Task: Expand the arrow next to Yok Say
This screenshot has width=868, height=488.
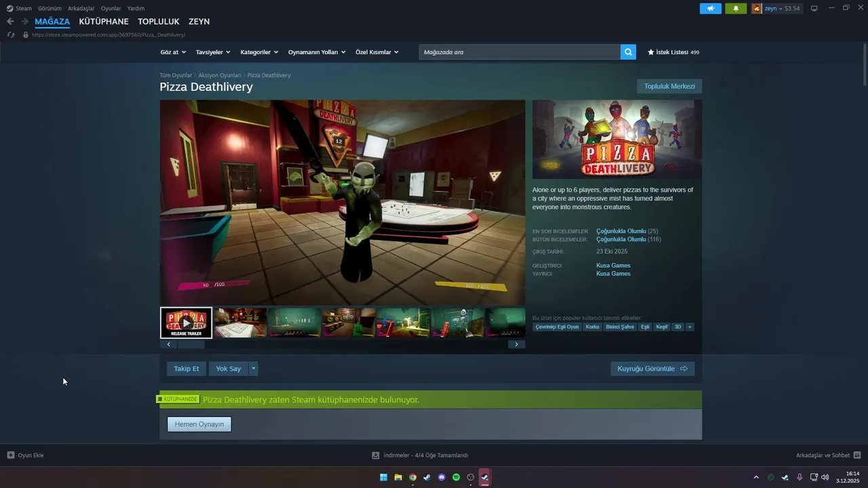Action: point(254,369)
